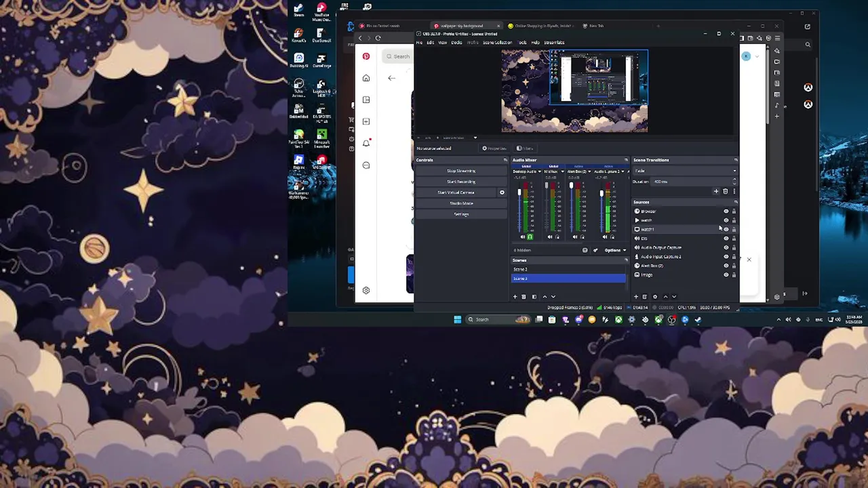
Task: Hide the watch media source
Action: pyautogui.click(x=726, y=220)
